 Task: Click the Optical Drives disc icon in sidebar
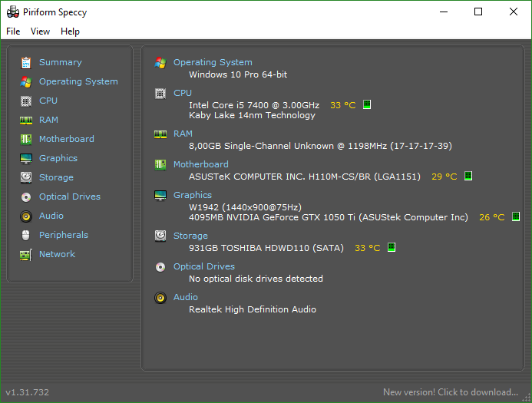(x=26, y=197)
